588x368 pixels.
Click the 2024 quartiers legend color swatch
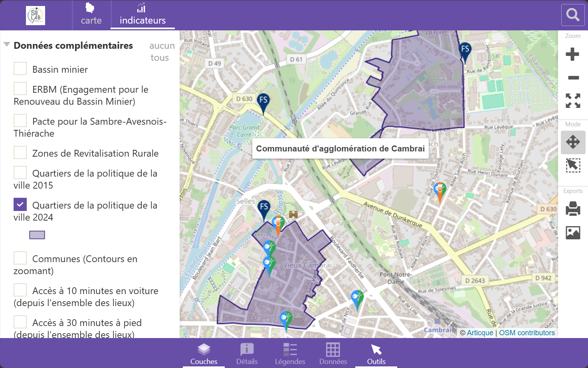[x=37, y=235]
